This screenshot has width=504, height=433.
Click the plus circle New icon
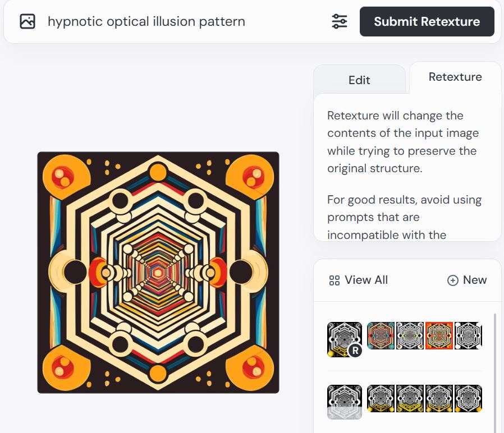point(453,280)
